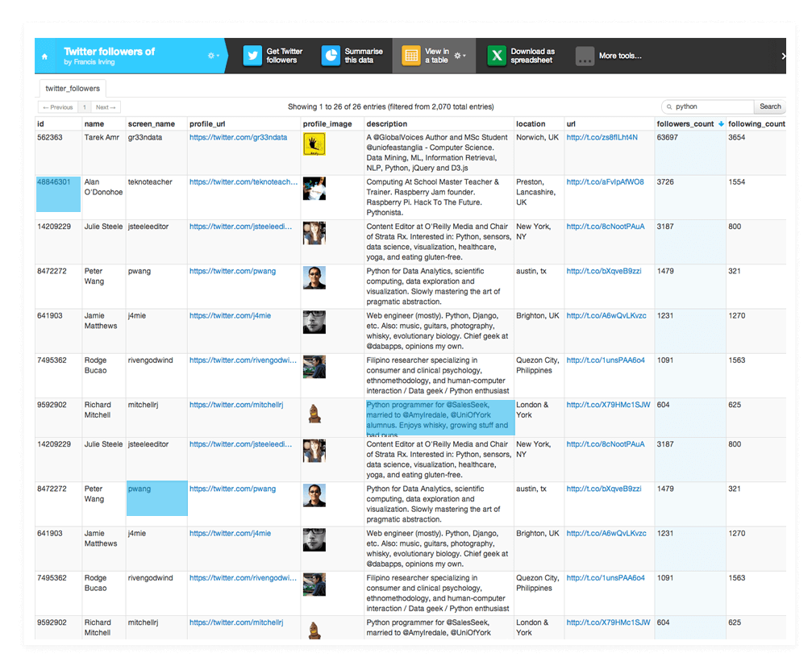812x670 pixels.
Task: Sort by the location column header
Action: pos(531,123)
